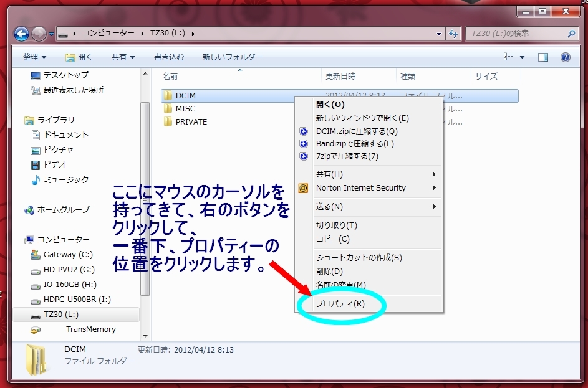This screenshot has height=388, width=588.
Task: Click the navigation pane scroll up arrow
Action: pyautogui.click(x=145, y=74)
